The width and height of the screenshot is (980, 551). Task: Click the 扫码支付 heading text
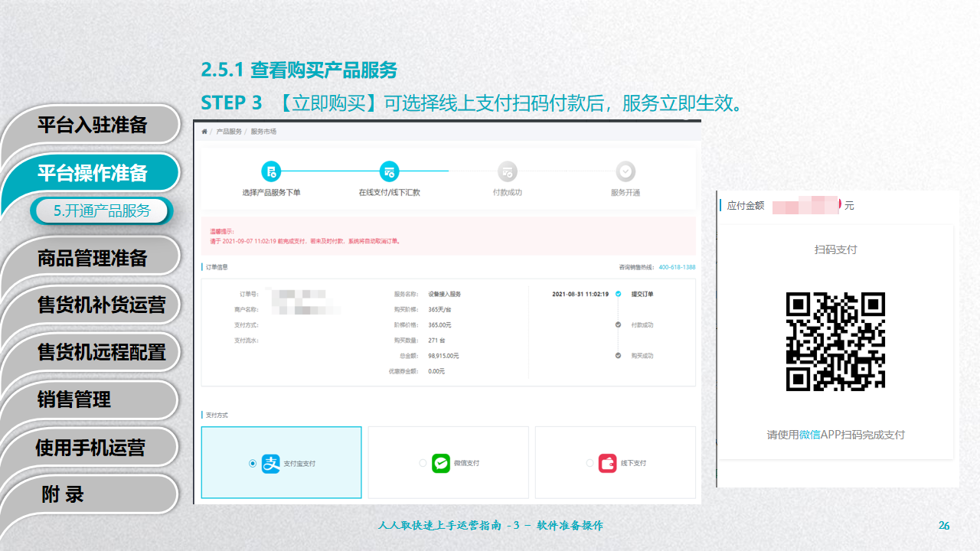(x=835, y=249)
